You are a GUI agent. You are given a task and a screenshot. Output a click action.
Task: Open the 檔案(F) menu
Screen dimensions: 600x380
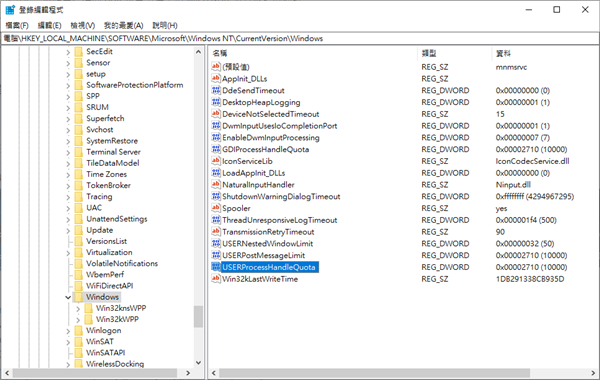(x=17, y=26)
